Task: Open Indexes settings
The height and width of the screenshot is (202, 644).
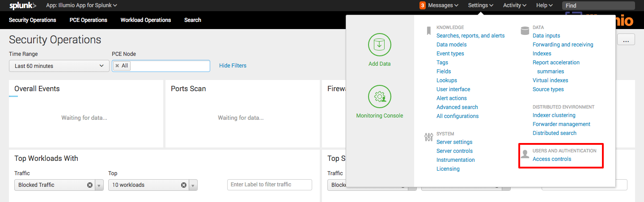Action: tap(542, 54)
